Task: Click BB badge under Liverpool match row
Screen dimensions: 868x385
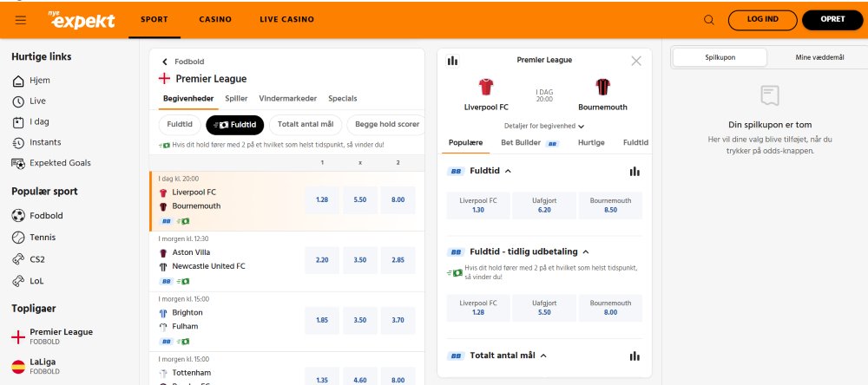Action: pos(166,221)
